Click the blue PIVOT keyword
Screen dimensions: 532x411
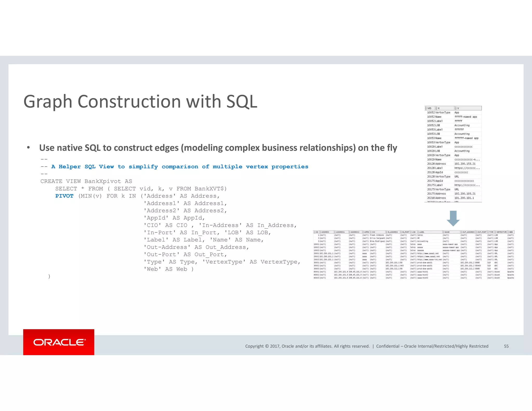click(64, 196)
